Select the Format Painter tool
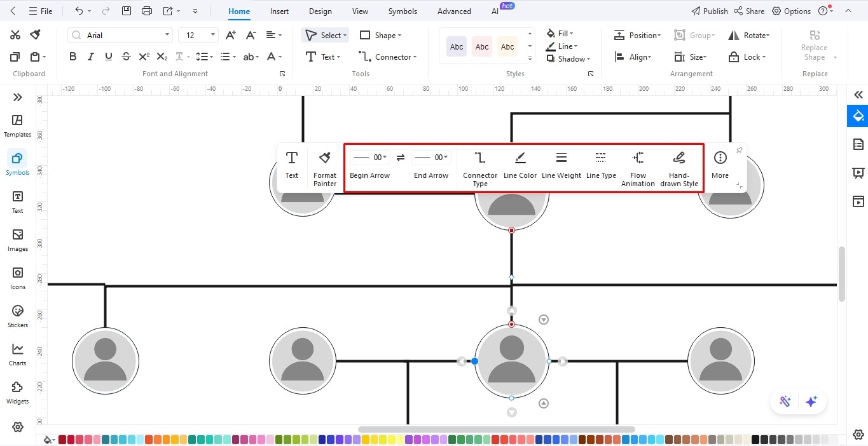 [324, 166]
